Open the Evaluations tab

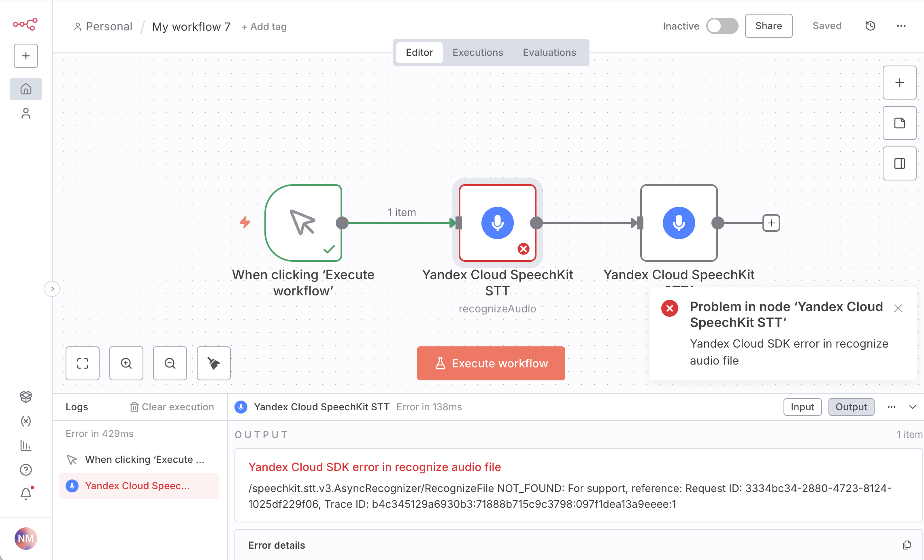[x=549, y=52]
